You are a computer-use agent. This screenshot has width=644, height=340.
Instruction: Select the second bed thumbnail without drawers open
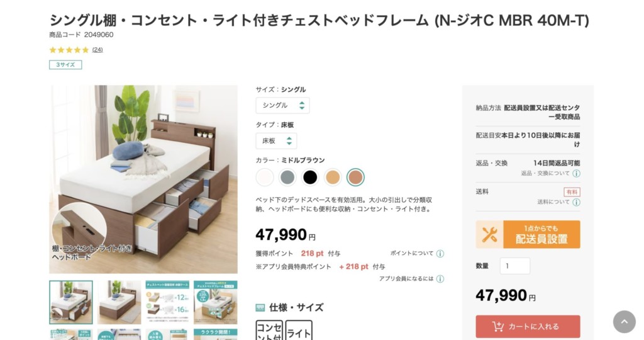(x=119, y=302)
